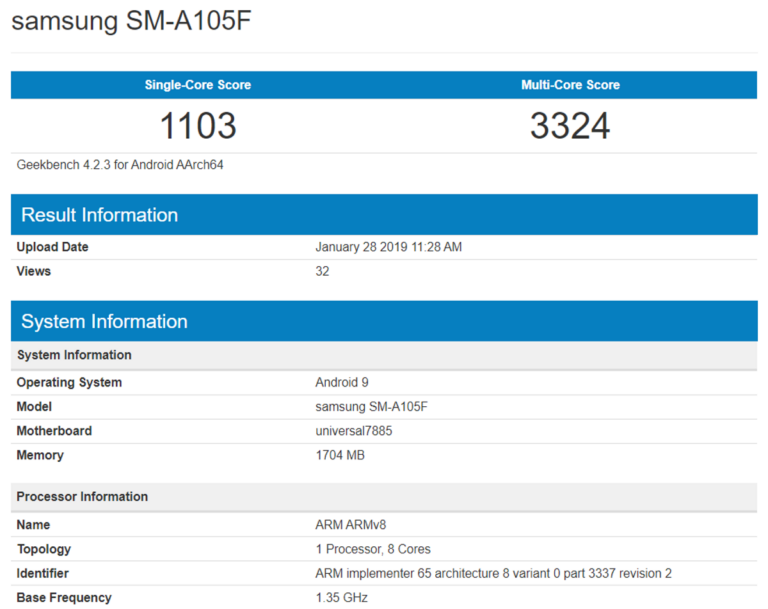The image size is (768, 609).
Task: Select the Upload Date row label
Action: pos(53,247)
